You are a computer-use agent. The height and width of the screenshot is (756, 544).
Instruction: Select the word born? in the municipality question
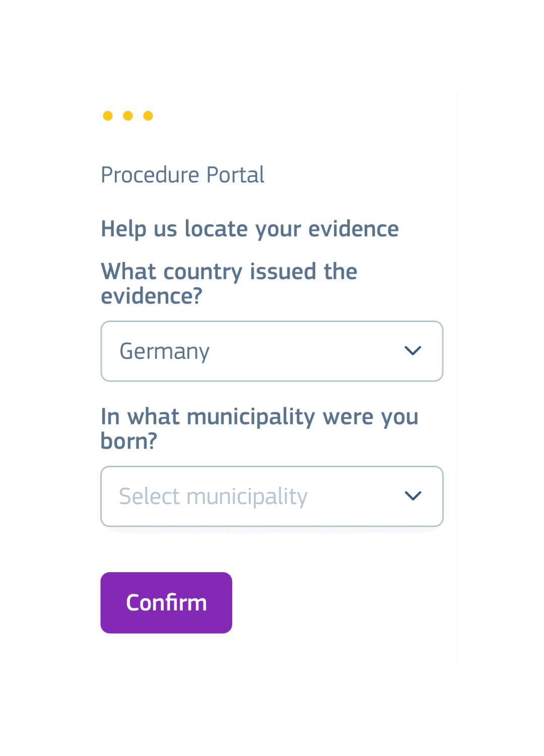click(129, 441)
